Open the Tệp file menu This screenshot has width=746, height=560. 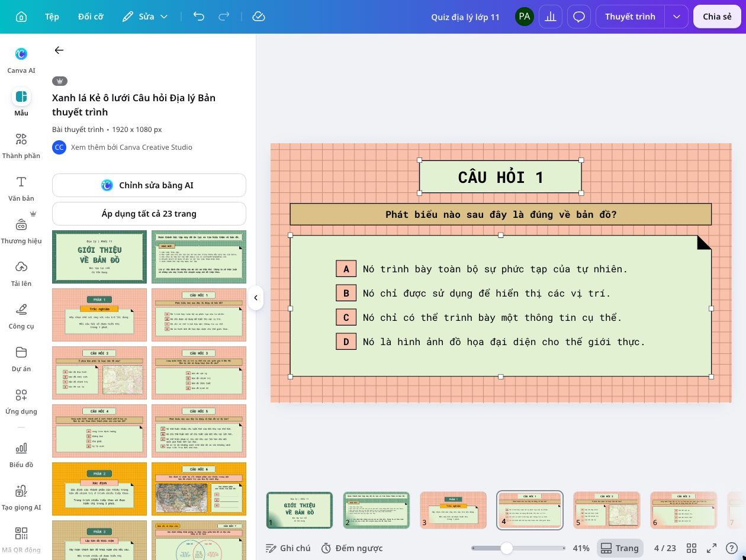point(52,17)
